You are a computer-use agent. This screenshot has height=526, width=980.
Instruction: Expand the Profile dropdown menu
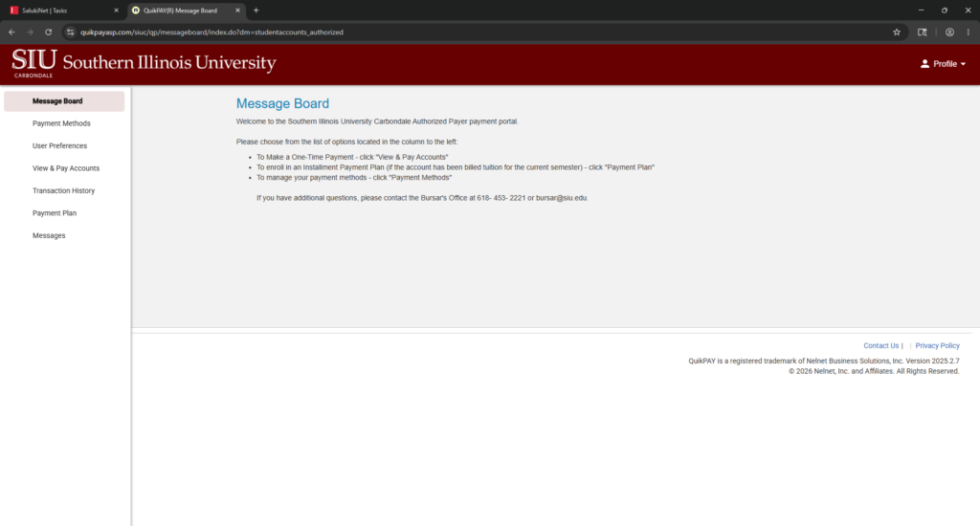coord(943,64)
